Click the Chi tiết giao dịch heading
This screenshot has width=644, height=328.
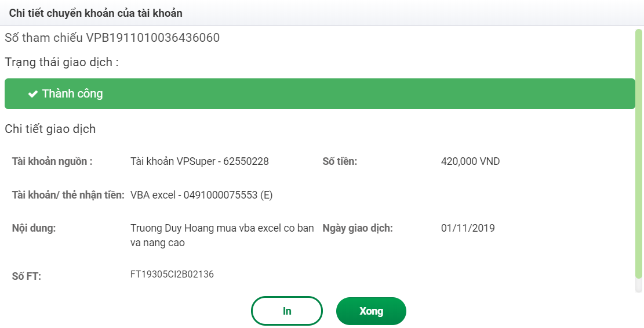point(50,129)
